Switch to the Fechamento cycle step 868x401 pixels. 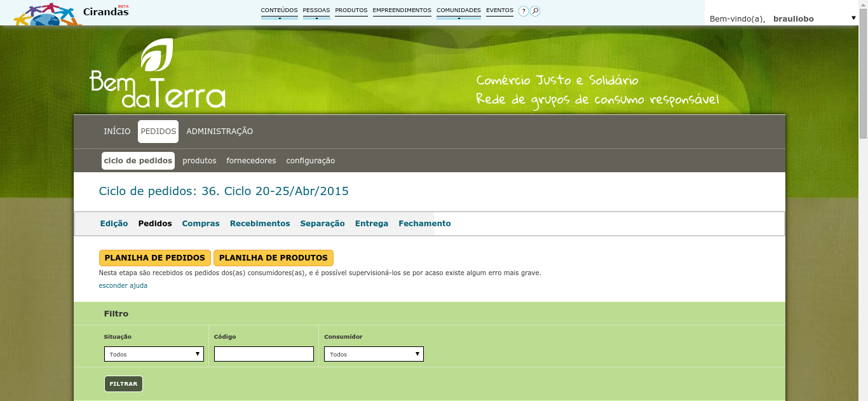[424, 224]
